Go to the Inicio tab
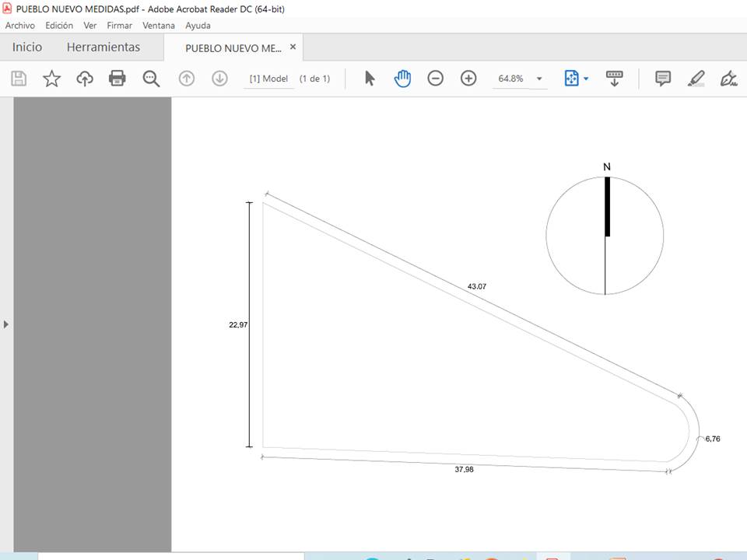This screenshot has width=747, height=560. [27, 47]
